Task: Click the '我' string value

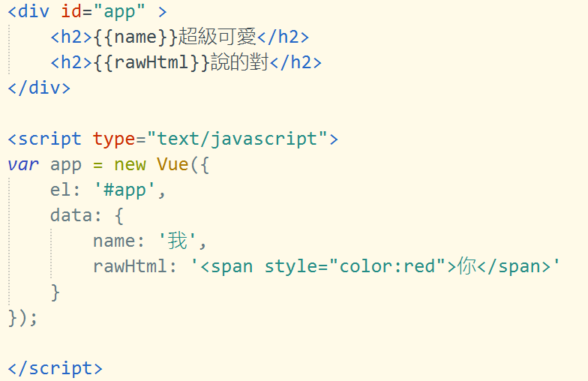Action: point(177,240)
